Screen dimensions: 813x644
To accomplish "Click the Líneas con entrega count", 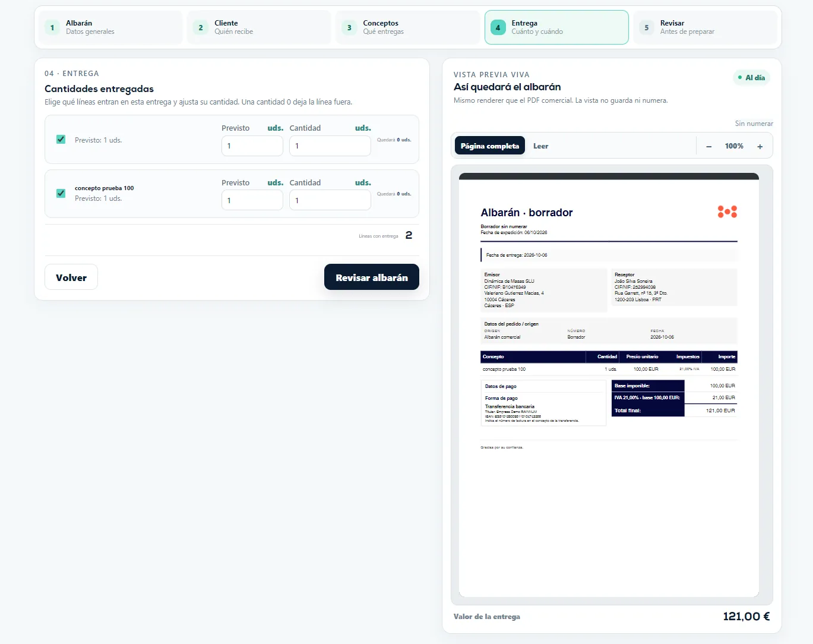I will (x=409, y=235).
